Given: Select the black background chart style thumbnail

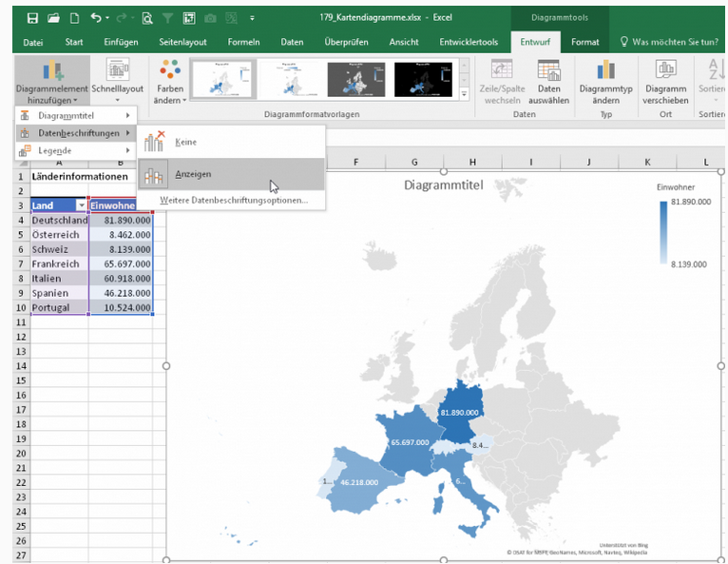Looking at the screenshot, I should (424, 80).
